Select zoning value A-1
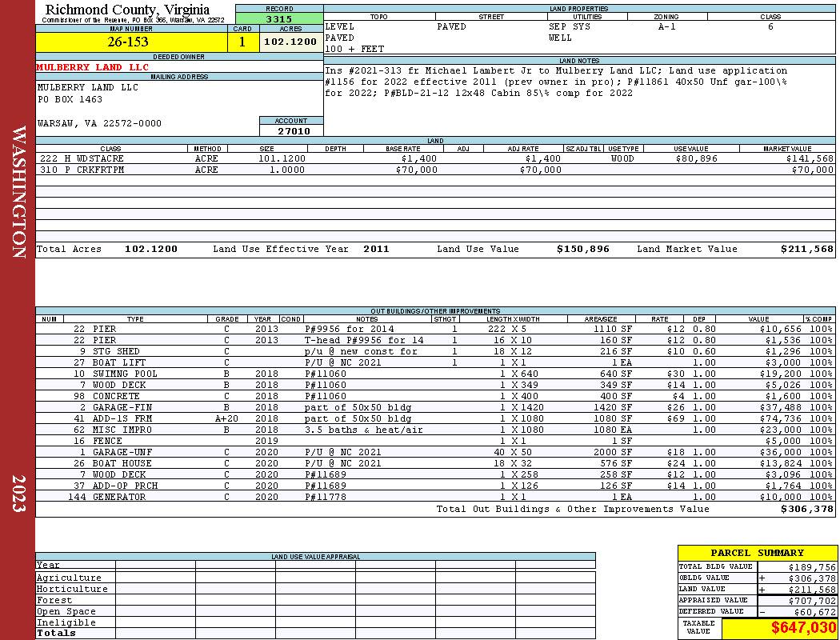The height and width of the screenshot is (640, 840). [667, 26]
